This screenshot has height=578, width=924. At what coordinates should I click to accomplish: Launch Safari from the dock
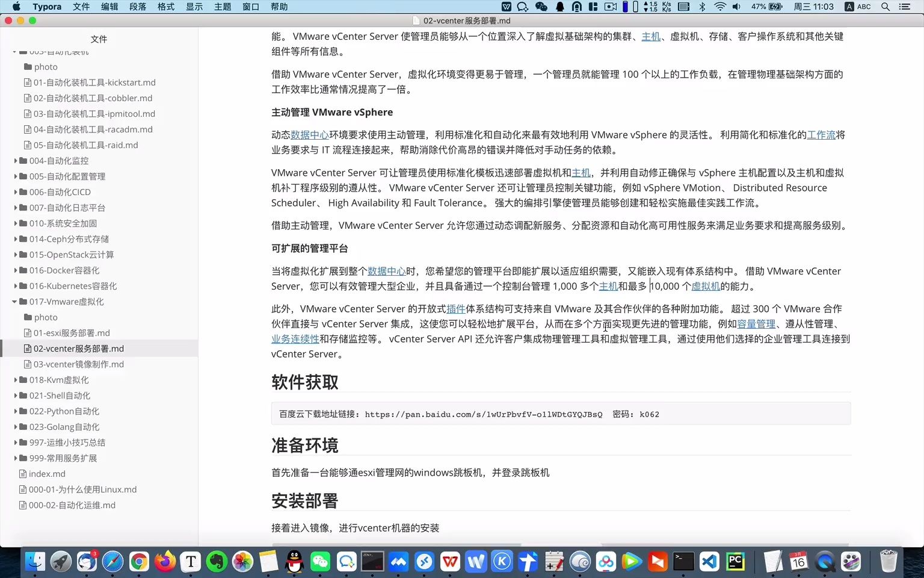(x=112, y=562)
